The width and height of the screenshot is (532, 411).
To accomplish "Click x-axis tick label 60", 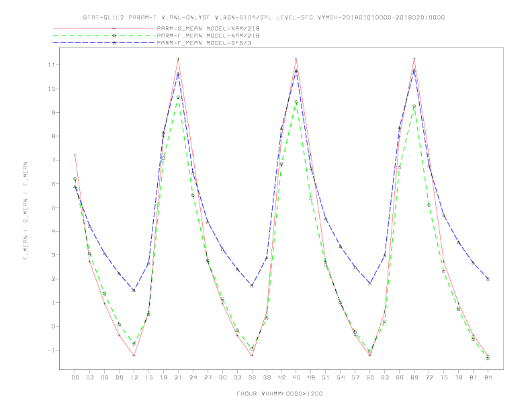I will pyautogui.click(x=370, y=377).
